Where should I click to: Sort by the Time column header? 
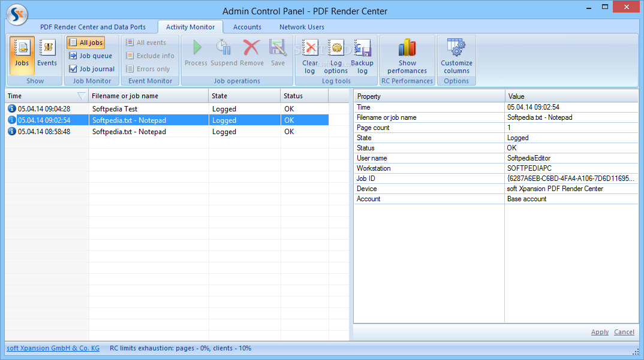pyautogui.click(x=47, y=96)
